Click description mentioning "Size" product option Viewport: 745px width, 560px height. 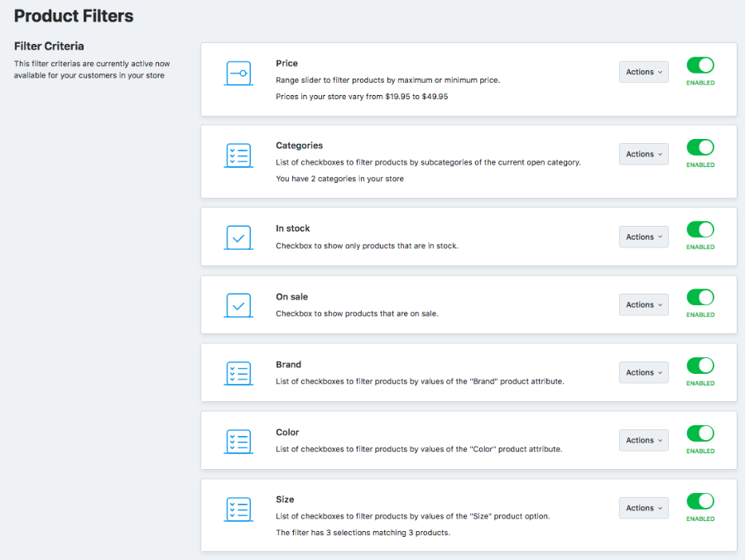[x=413, y=516]
